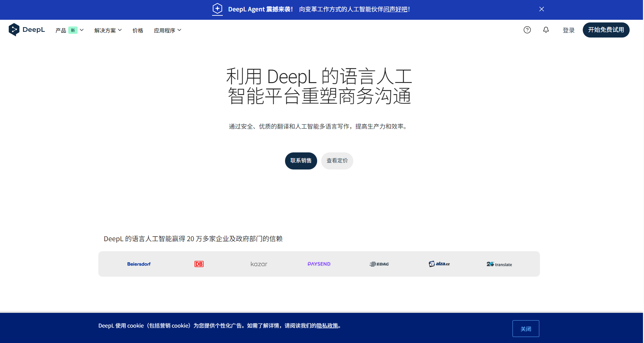Click the 查看定价 button
The height and width of the screenshot is (343, 644).
337,161
